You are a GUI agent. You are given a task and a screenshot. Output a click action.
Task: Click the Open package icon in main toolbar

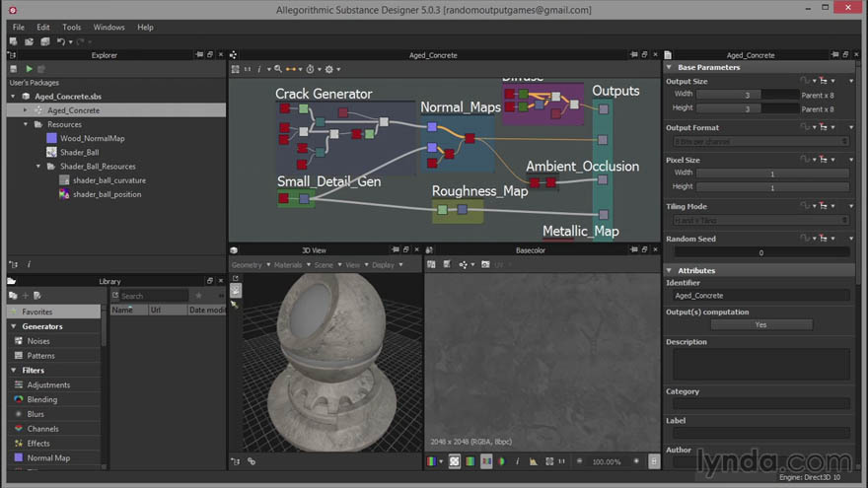click(29, 41)
